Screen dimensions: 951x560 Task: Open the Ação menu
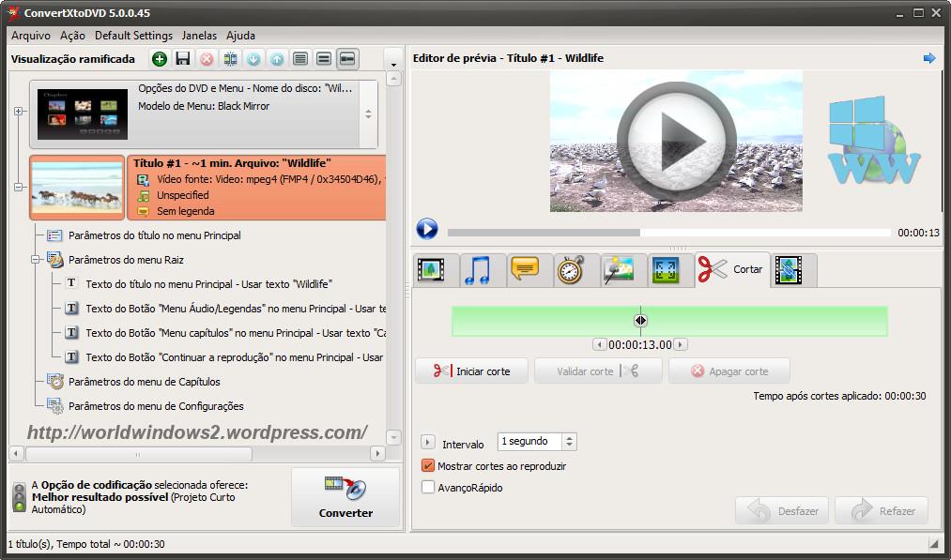coord(73,35)
